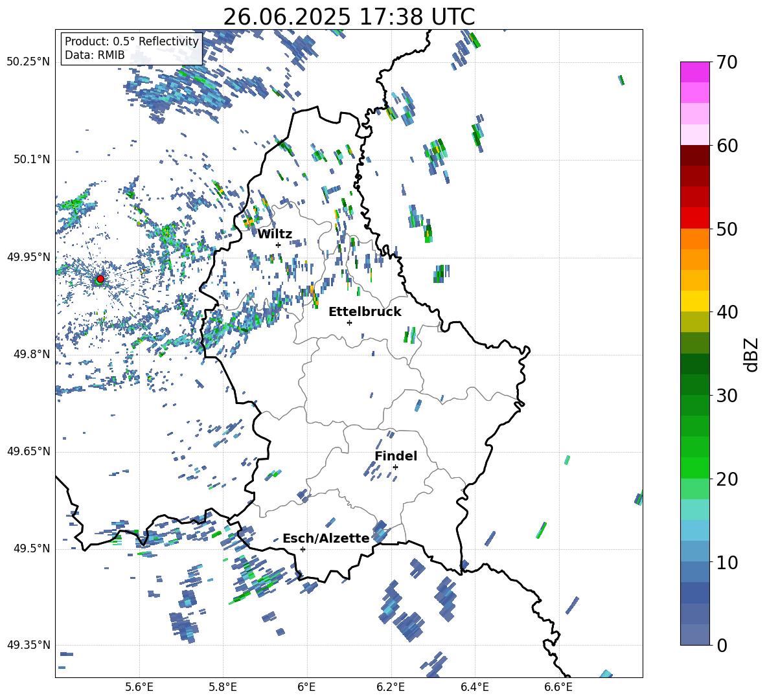Click the Ettelbruck city label
The image size is (767, 700).
365,312
